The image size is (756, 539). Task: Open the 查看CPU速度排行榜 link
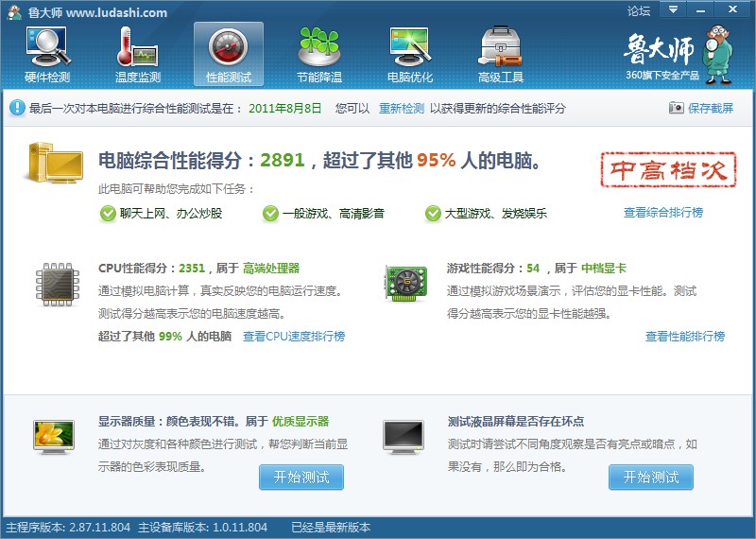tap(294, 337)
